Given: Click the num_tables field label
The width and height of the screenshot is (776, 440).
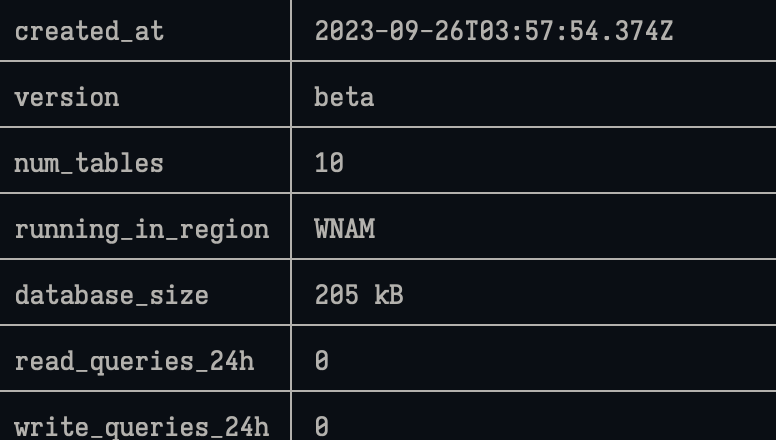Looking at the screenshot, I should (88, 163).
